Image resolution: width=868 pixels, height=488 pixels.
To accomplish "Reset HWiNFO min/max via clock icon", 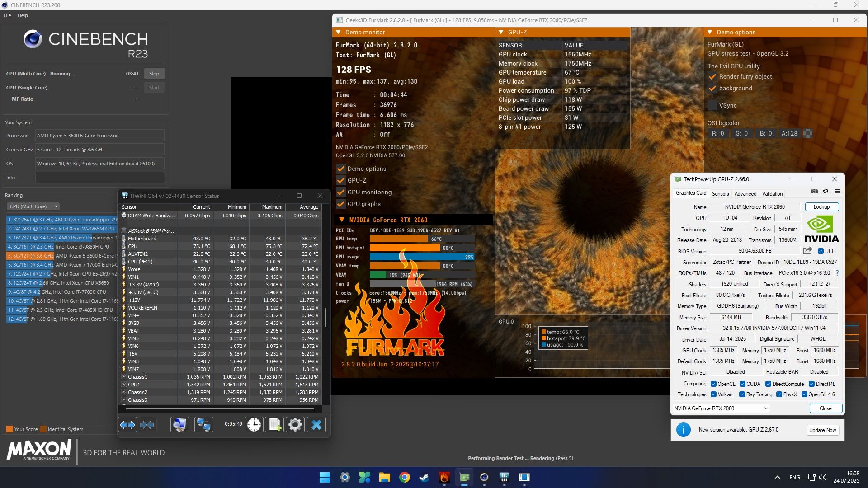I will click(x=254, y=425).
